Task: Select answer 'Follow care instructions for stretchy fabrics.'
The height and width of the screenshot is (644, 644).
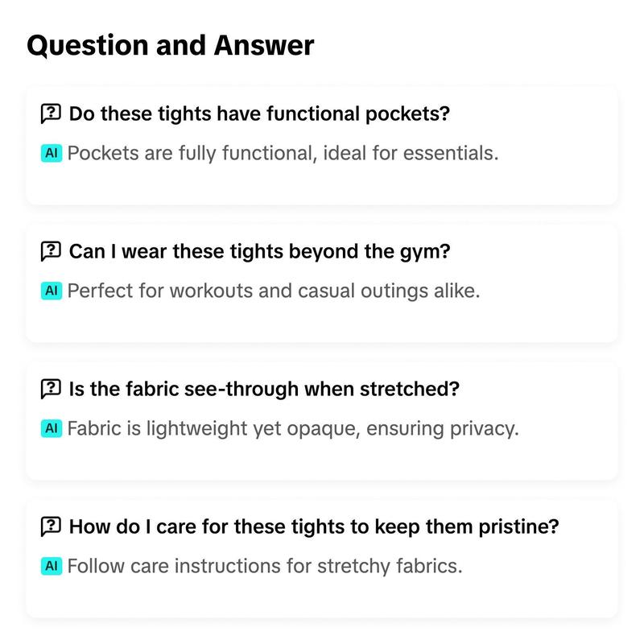Action: [x=265, y=566]
